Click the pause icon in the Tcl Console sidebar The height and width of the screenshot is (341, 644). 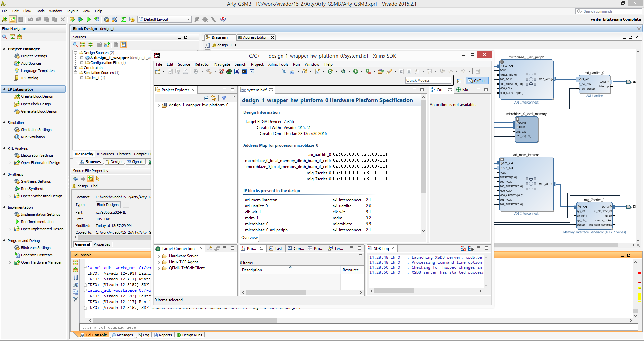point(76,277)
